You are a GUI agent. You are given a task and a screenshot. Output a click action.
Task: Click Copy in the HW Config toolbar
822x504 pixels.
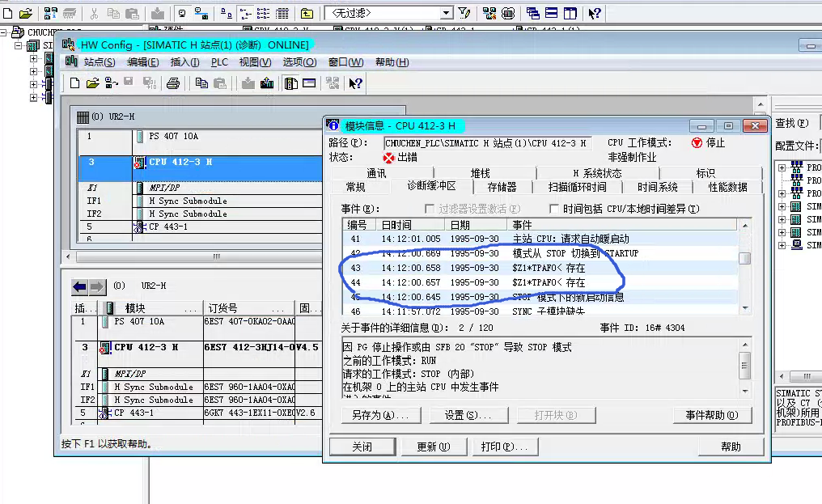coord(201,83)
